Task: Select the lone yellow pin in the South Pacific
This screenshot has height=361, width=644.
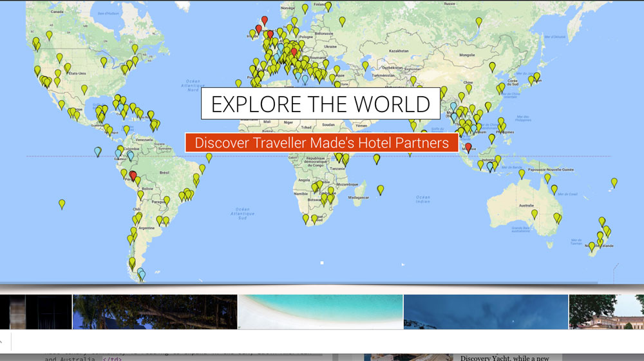Action: 62,204
